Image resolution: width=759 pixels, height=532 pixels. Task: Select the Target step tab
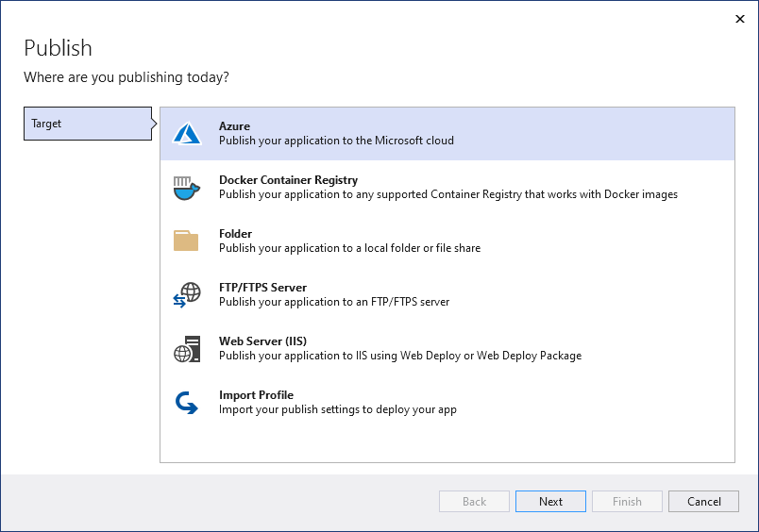click(87, 124)
